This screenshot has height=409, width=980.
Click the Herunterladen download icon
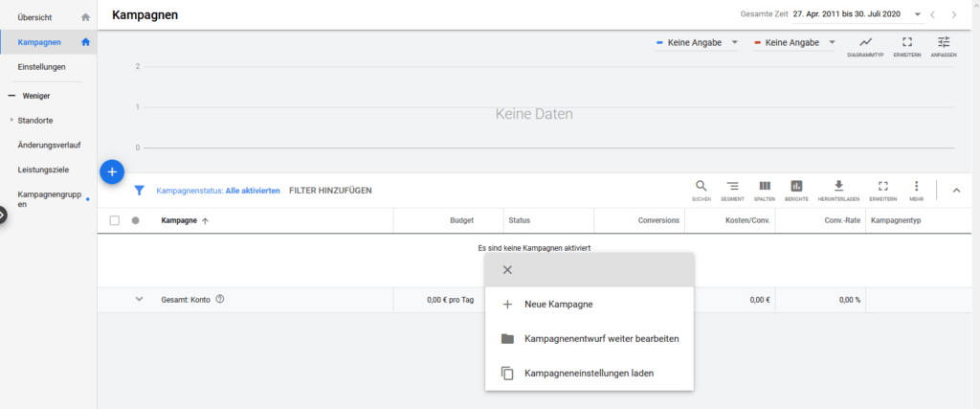pyautogui.click(x=838, y=190)
